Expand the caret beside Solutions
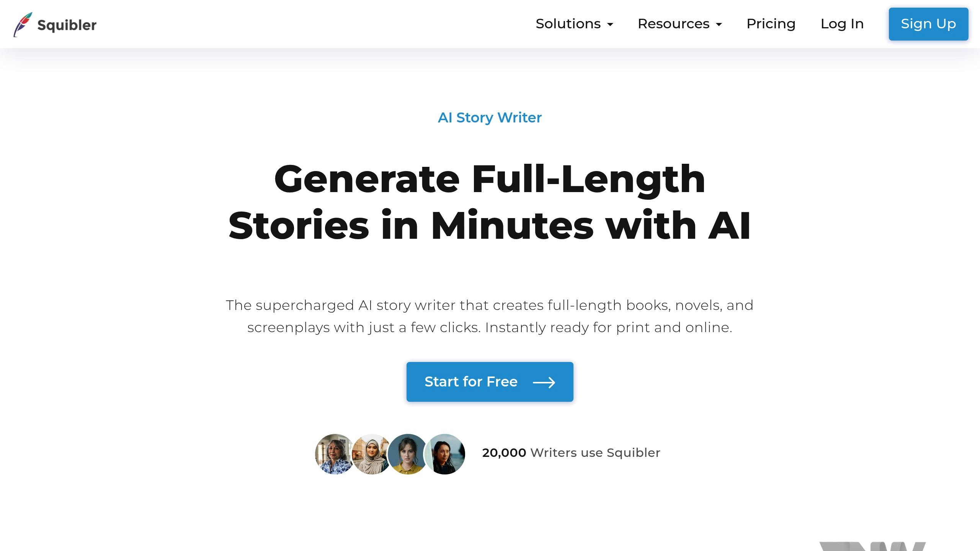Viewport: 980px width, 551px height. tap(610, 24)
